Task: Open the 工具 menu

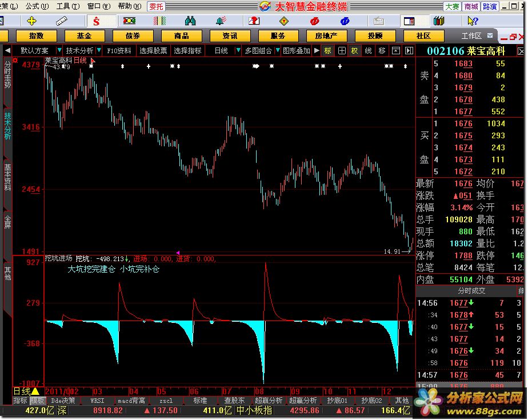Action: pos(69,6)
